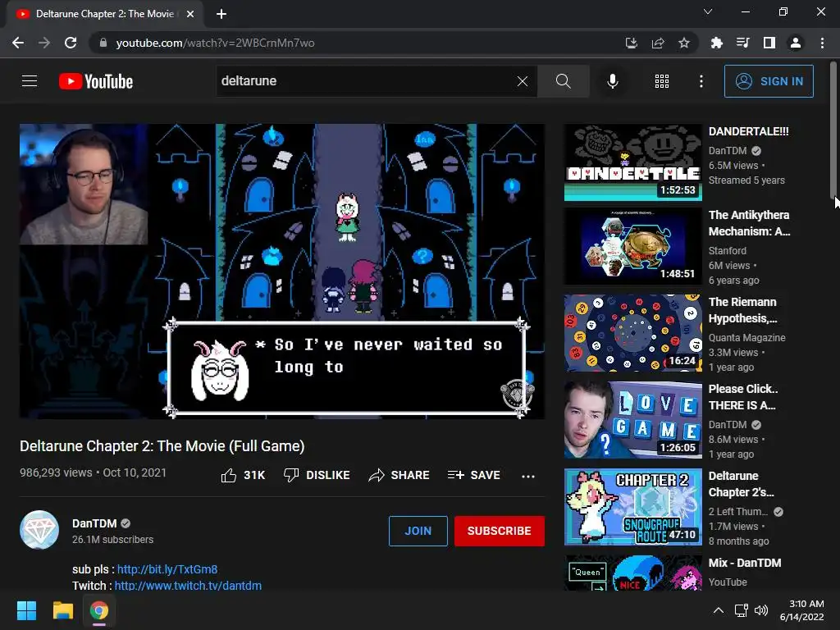Open DanTDM channel avatar

click(39, 530)
